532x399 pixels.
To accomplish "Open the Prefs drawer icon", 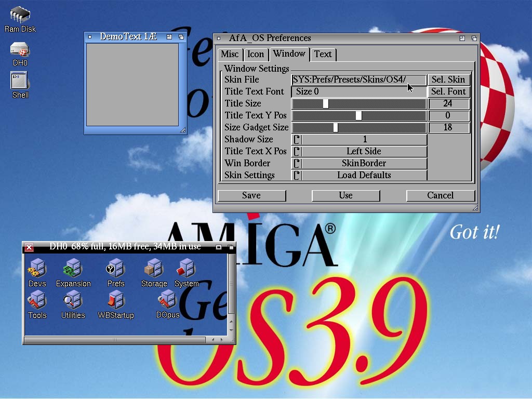I will click(116, 273).
